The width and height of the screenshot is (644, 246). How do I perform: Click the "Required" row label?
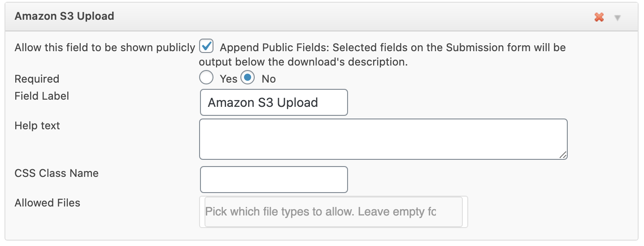coord(37,79)
